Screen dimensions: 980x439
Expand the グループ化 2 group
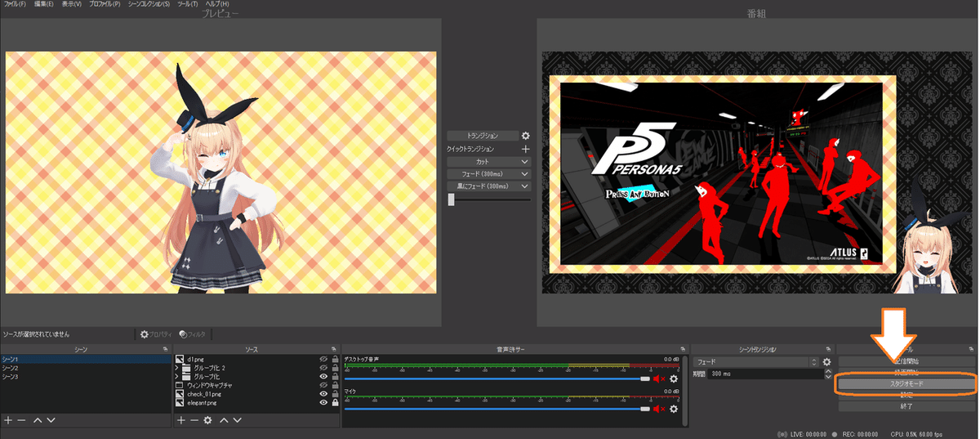tap(177, 368)
